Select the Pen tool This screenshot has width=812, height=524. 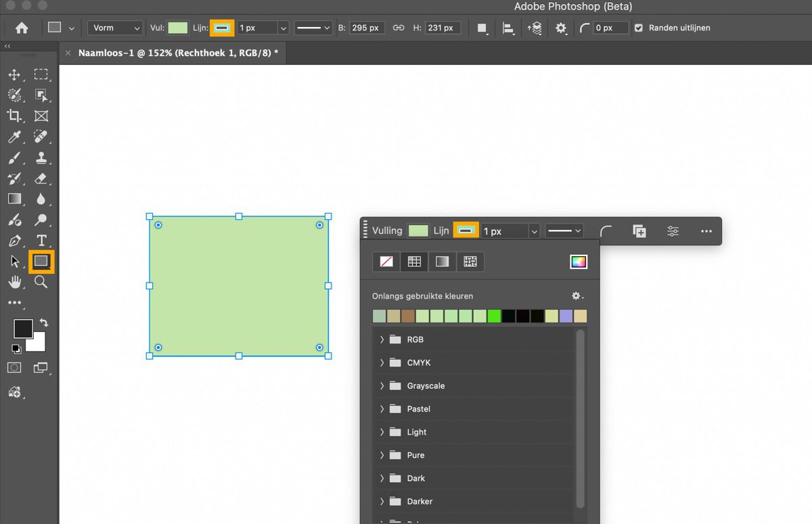(x=14, y=241)
